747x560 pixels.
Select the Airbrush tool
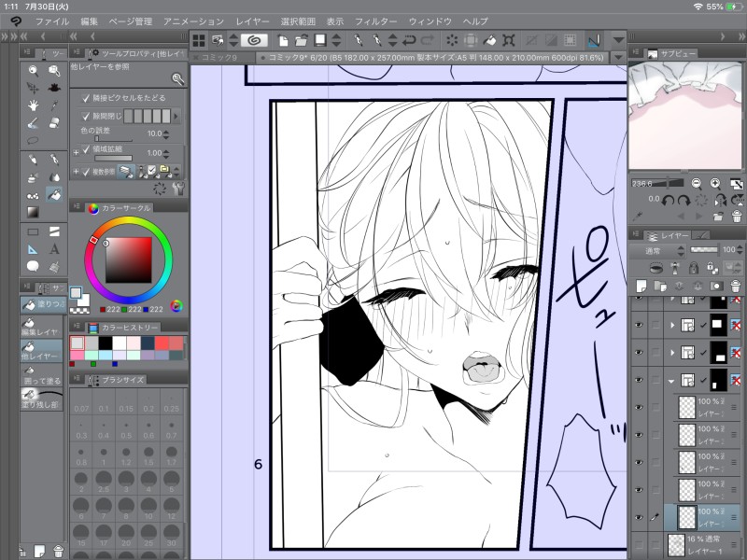click(x=33, y=177)
